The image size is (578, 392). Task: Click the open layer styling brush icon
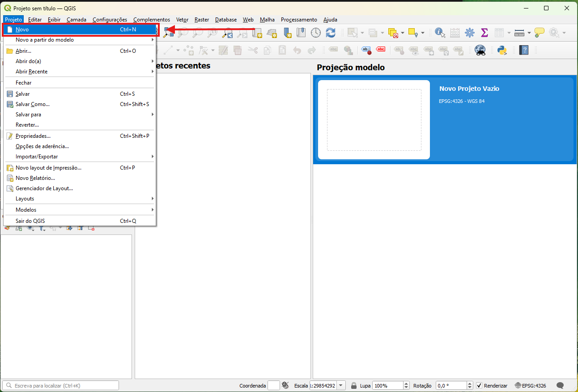click(7, 228)
